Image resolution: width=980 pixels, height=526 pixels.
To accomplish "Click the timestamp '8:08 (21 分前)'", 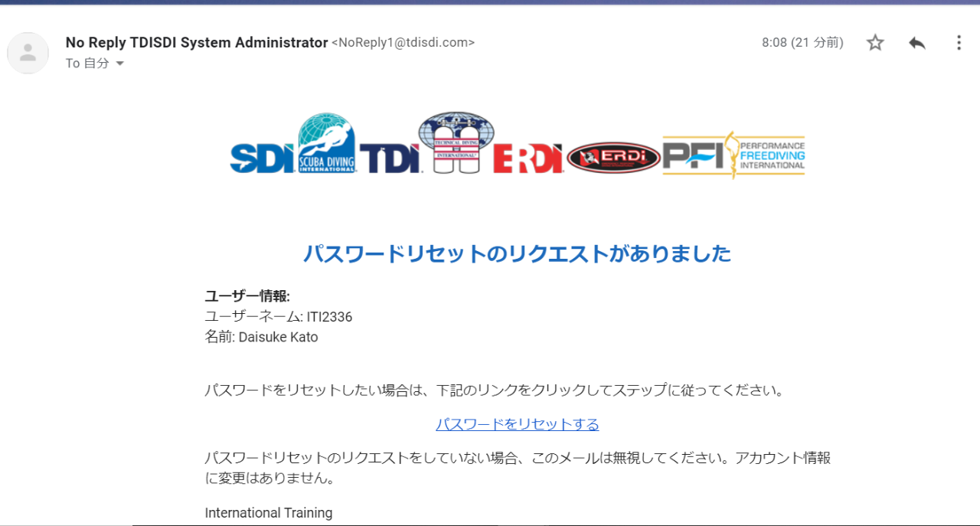I will coord(802,43).
